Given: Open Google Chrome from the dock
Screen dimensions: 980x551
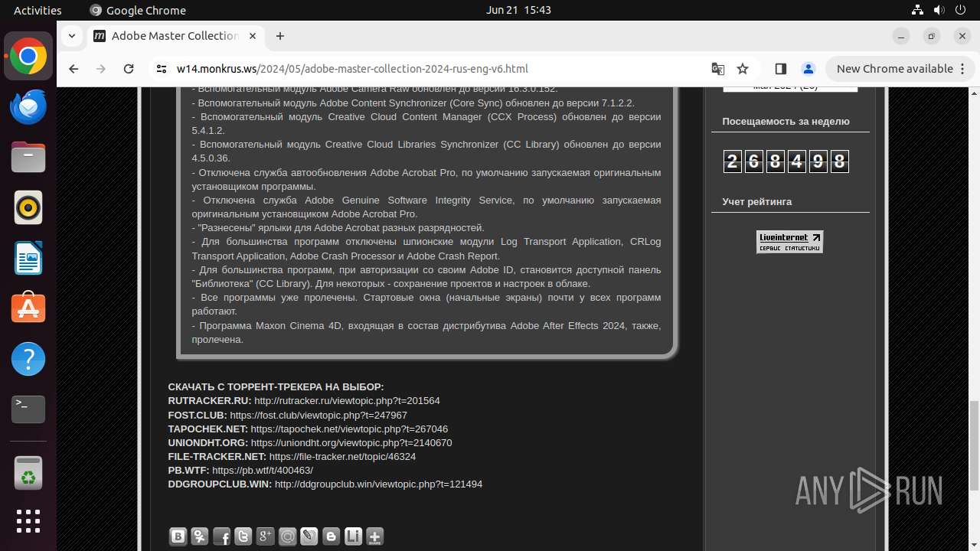Looking at the screenshot, I should point(28,57).
